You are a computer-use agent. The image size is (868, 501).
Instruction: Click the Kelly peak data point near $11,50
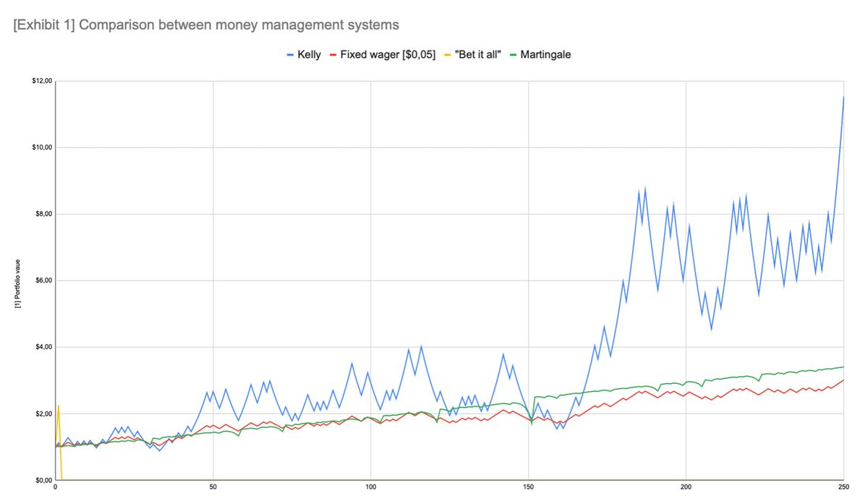(x=844, y=96)
